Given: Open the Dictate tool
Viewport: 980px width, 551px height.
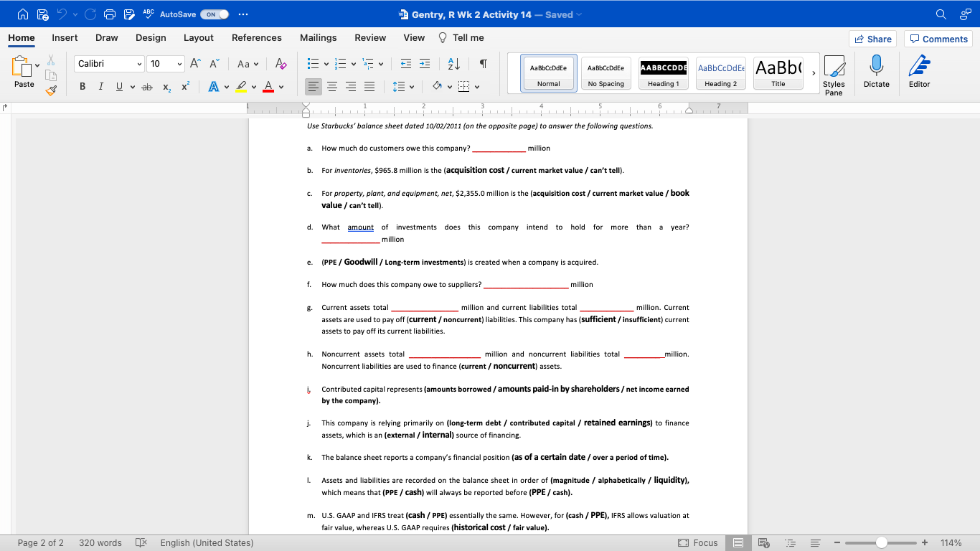Looking at the screenshot, I should [x=875, y=72].
